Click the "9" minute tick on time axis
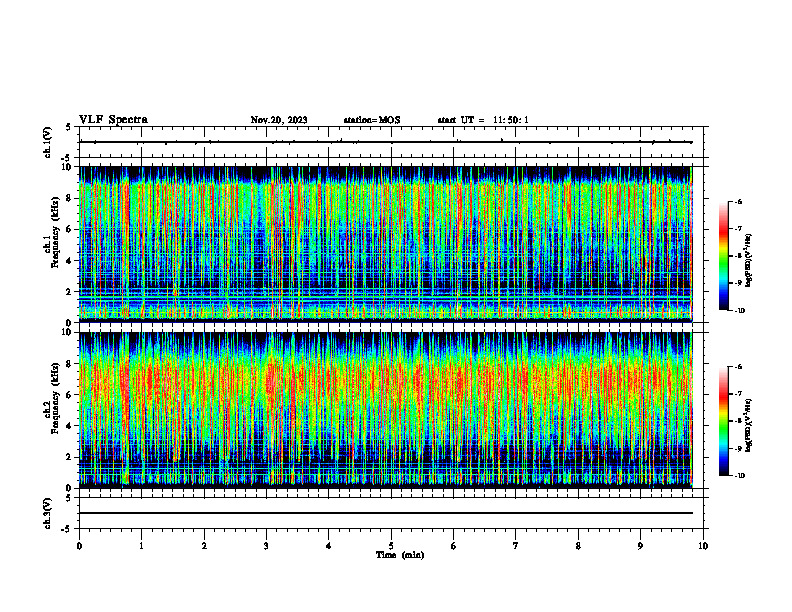The width and height of the screenshot is (792, 612). 640,546
